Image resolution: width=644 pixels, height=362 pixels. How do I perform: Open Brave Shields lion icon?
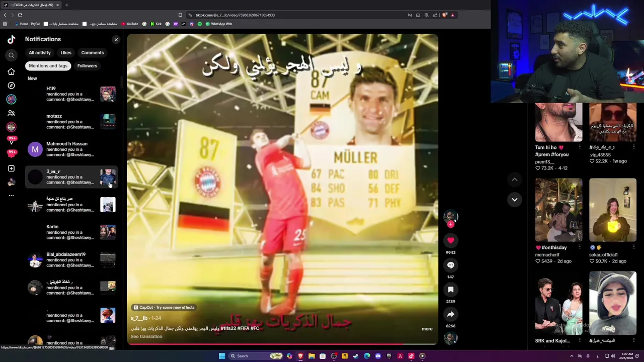point(444,15)
